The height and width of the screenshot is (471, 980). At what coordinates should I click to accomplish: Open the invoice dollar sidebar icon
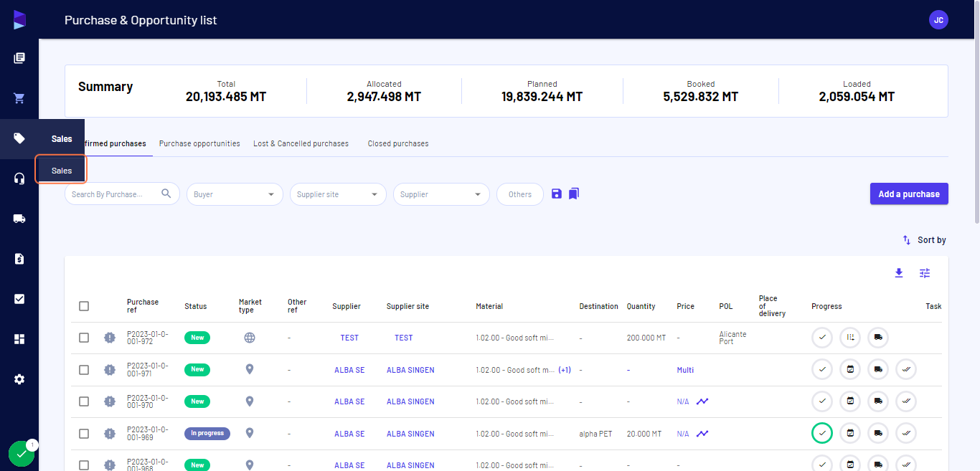click(x=19, y=259)
